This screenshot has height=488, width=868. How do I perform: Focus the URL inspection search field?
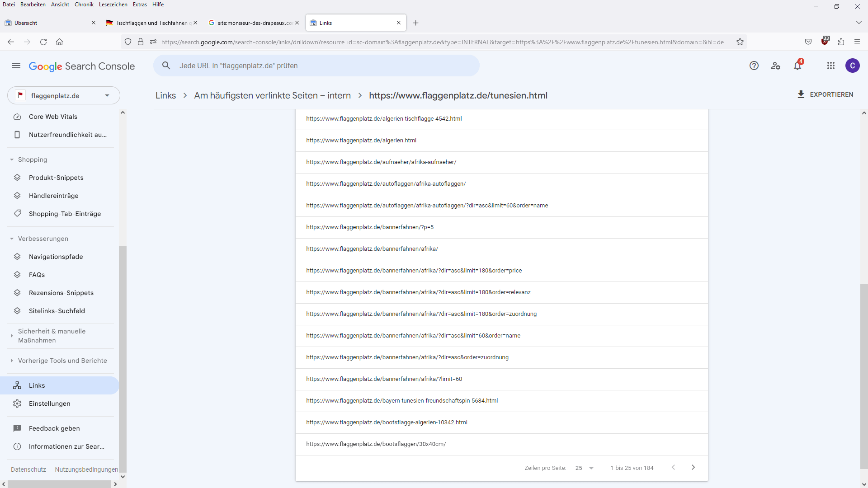(x=316, y=66)
